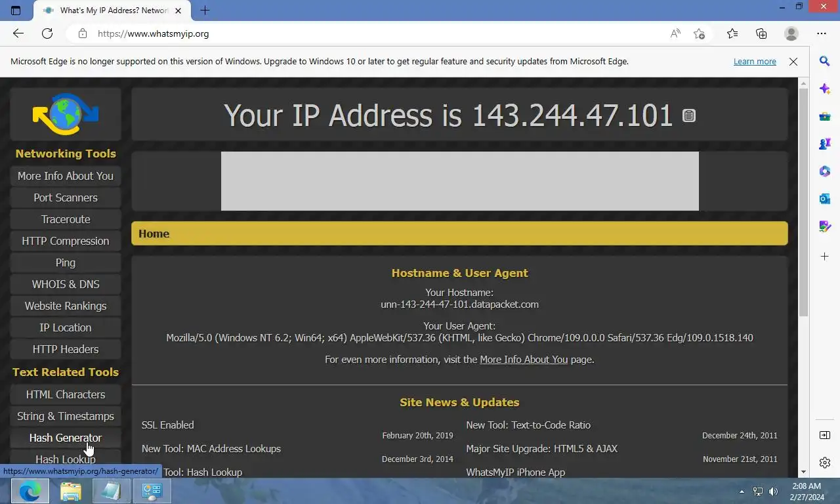840x504 pixels.
Task: Open HTTP Headers tool
Action: pyautogui.click(x=66, y=349)
